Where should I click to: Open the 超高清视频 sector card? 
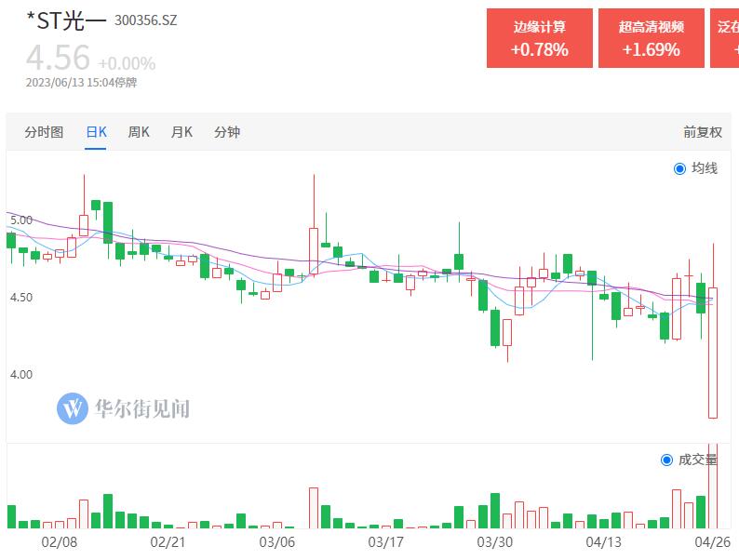point(652,38)
